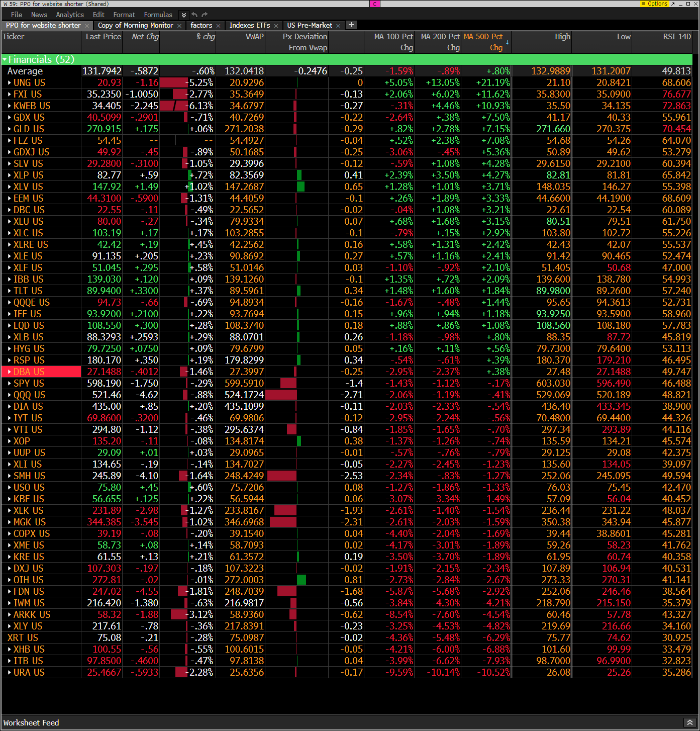The image size is (700, 731).
Task: Open the toolbar overflow chevron
Action: [x=183, y=15]
